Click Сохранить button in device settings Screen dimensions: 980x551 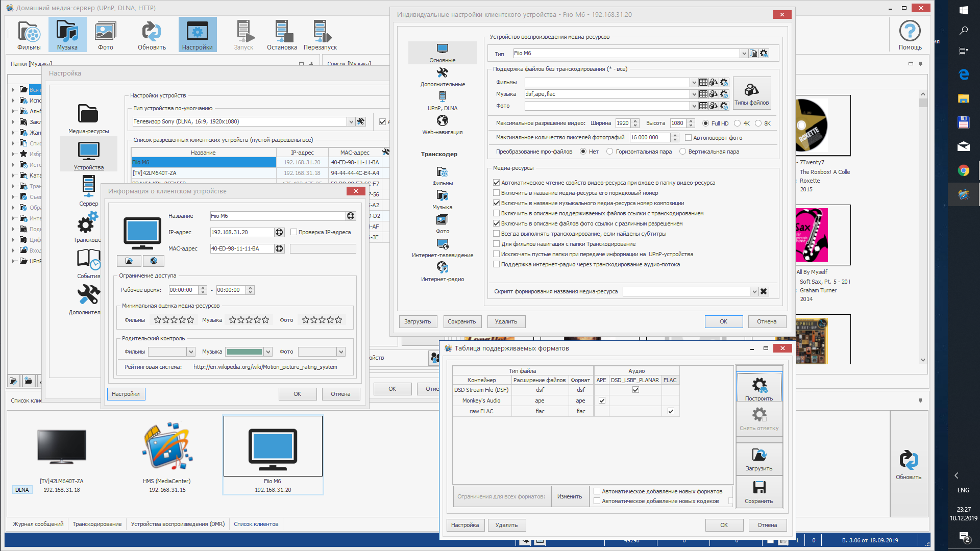click(x=461, y=321)
